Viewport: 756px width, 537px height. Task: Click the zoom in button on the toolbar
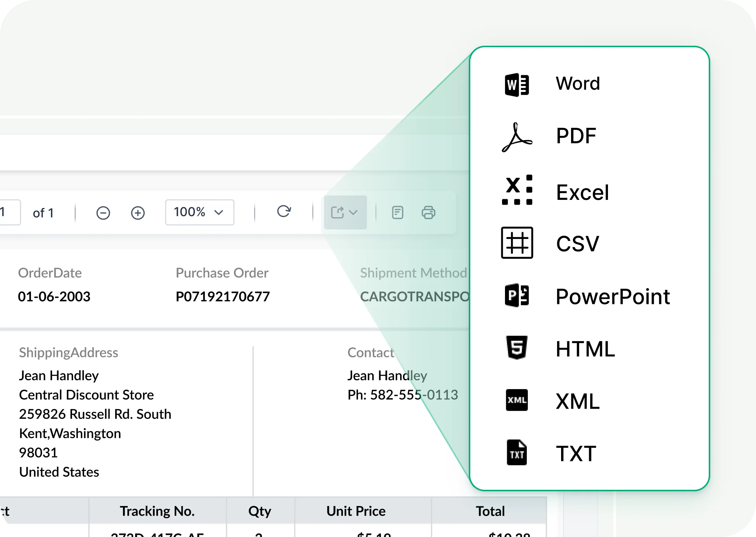(138, 212)
